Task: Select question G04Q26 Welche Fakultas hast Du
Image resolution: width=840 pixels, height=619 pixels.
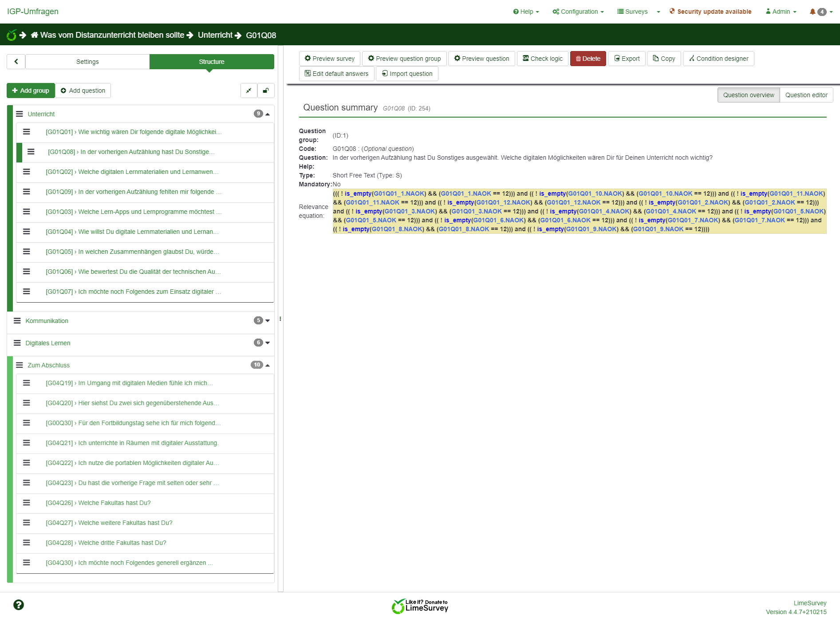Action: [114, 503]
